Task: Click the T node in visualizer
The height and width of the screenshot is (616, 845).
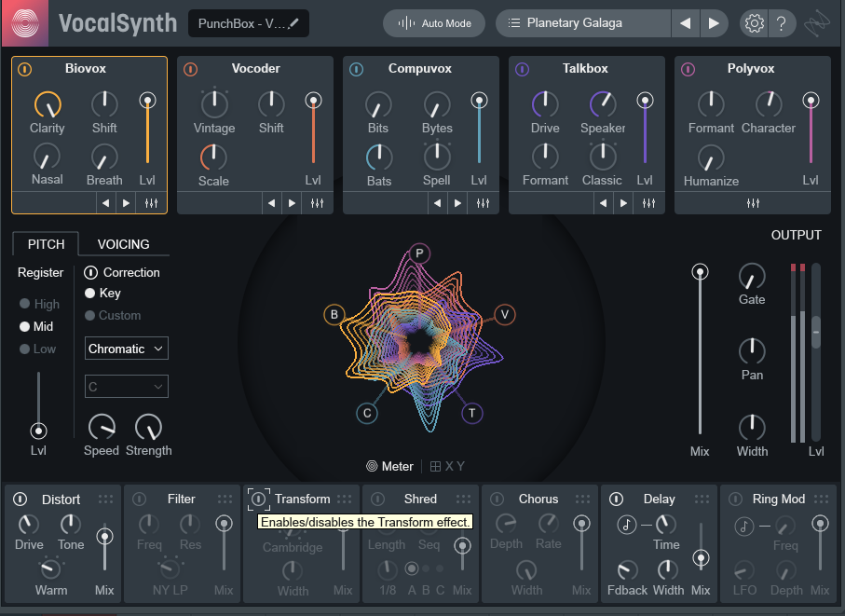Action: pos(472,414)
